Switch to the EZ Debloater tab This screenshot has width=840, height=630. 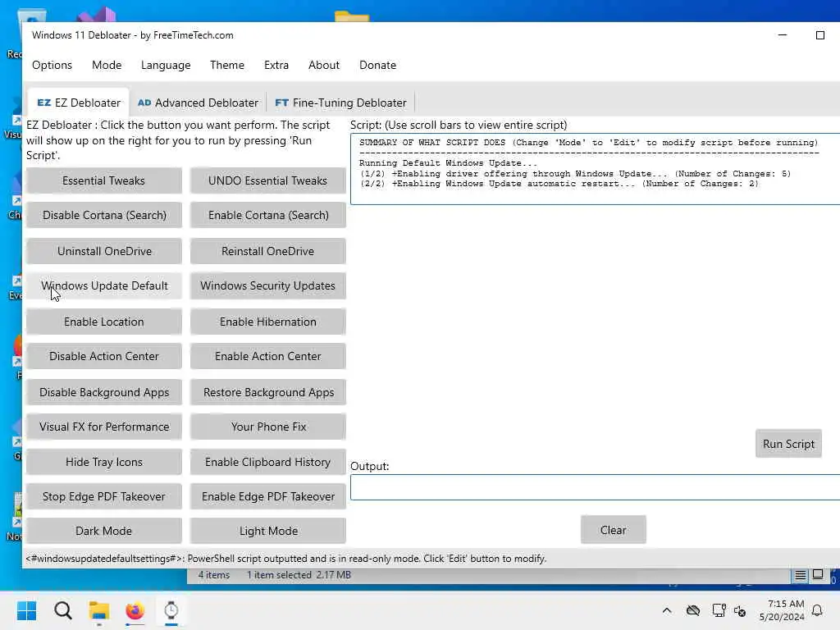click(x=78, y=103)
